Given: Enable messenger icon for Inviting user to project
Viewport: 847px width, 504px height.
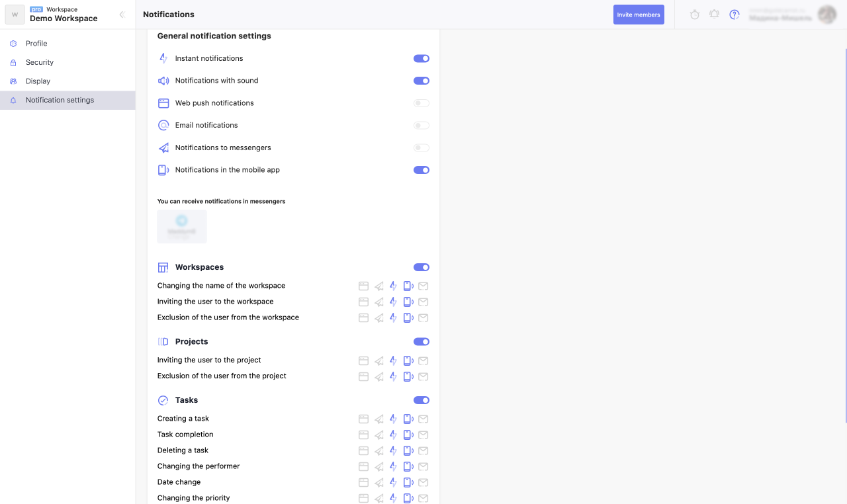Looking at the screenshot, I should click(x=379, y=360).
